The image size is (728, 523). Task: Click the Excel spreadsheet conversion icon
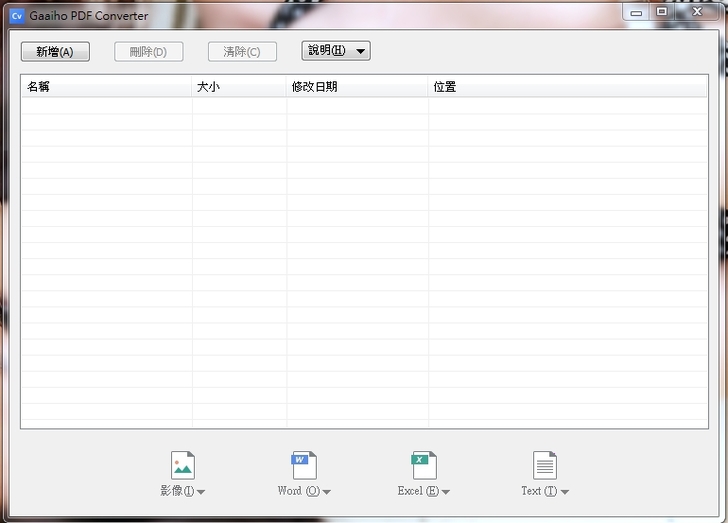point(424,465)
